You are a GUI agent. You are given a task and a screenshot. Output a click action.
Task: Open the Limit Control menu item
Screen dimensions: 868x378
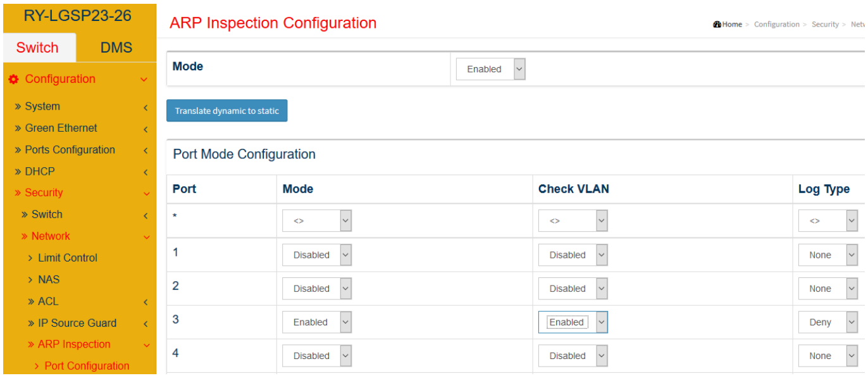tap(68, 258)
